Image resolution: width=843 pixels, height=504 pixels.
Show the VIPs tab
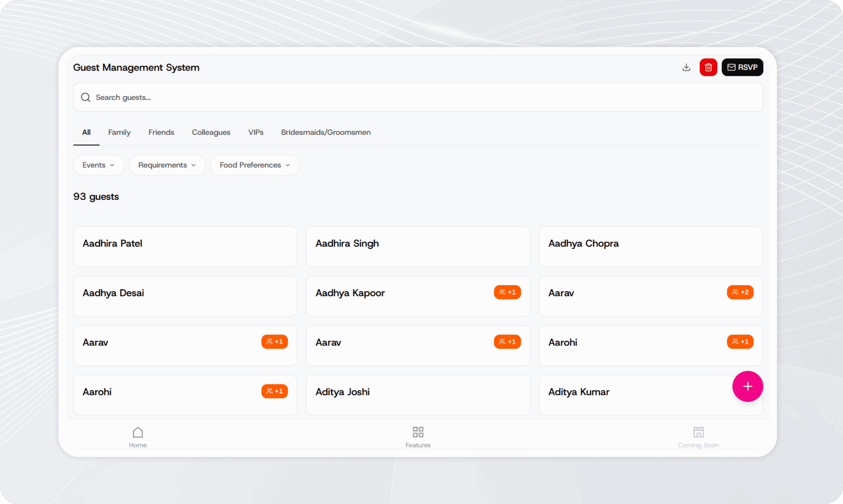256,132
